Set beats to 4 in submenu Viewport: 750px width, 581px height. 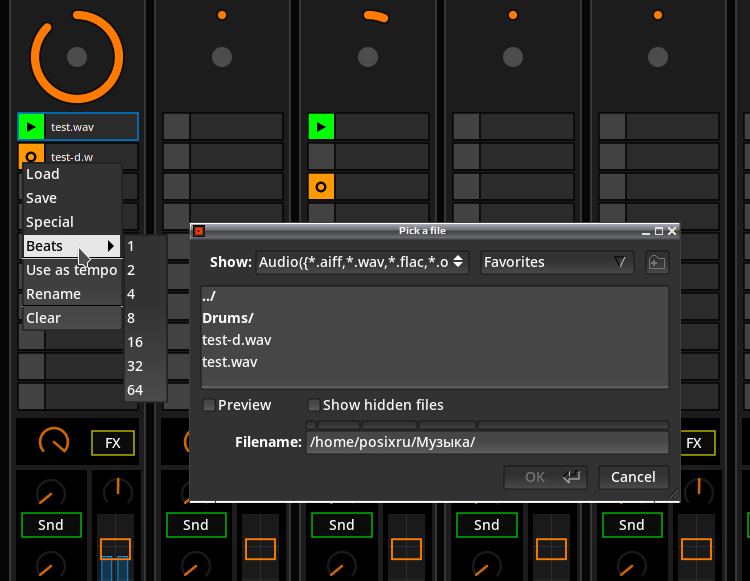[145, 294]
